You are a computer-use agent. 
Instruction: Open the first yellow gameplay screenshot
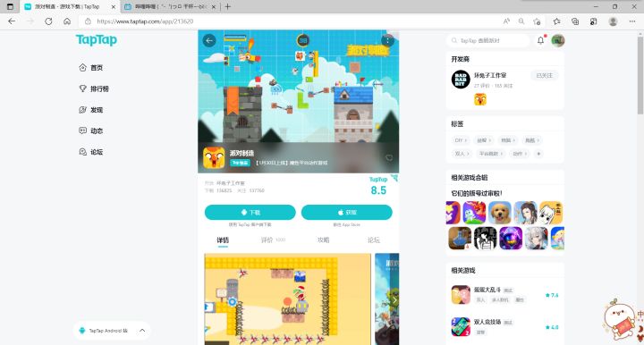(287, 299)
